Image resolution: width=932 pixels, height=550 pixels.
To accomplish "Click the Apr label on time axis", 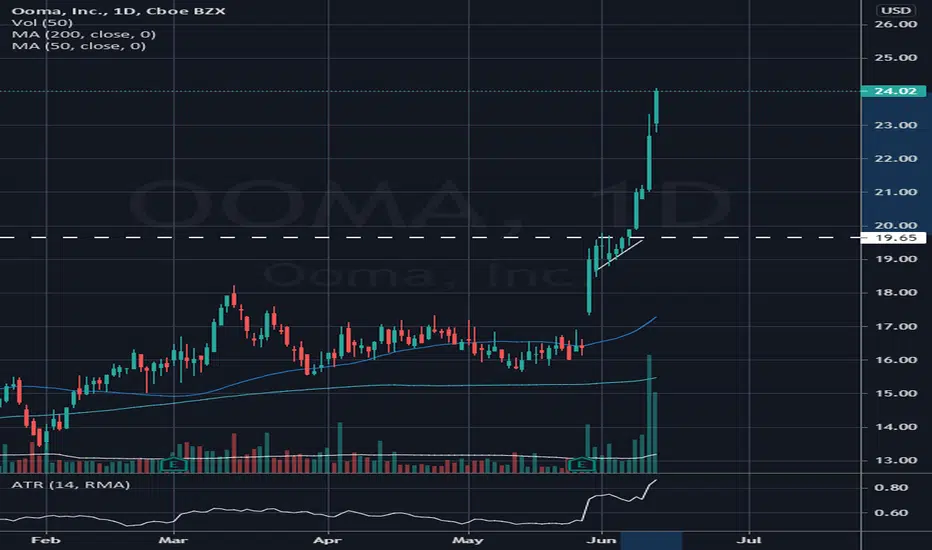I will [x=327, y=540].
